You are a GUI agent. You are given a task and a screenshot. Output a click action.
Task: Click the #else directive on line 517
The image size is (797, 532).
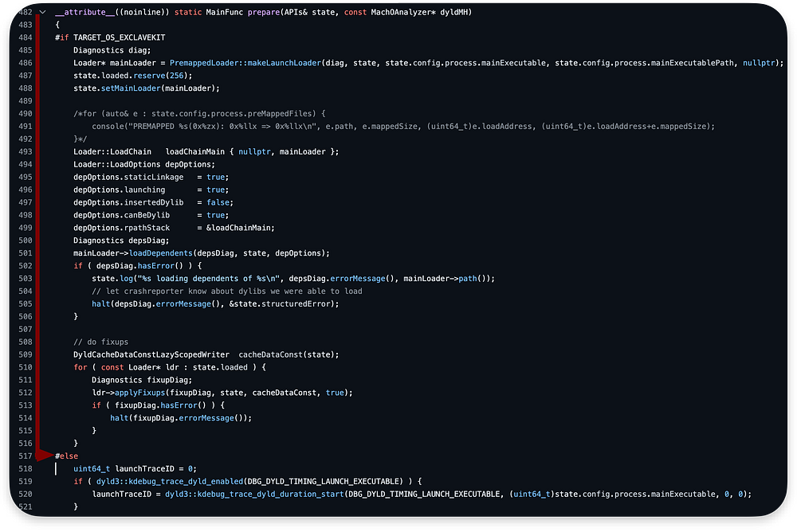pyautogui.click(x=67, y=456)
